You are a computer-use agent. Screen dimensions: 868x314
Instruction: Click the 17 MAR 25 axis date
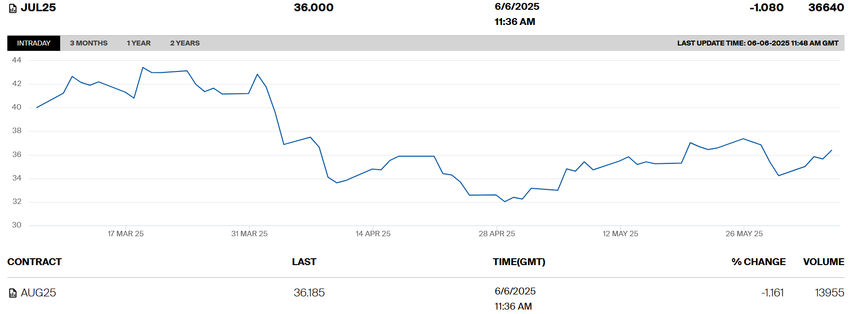tap(126, 234)
